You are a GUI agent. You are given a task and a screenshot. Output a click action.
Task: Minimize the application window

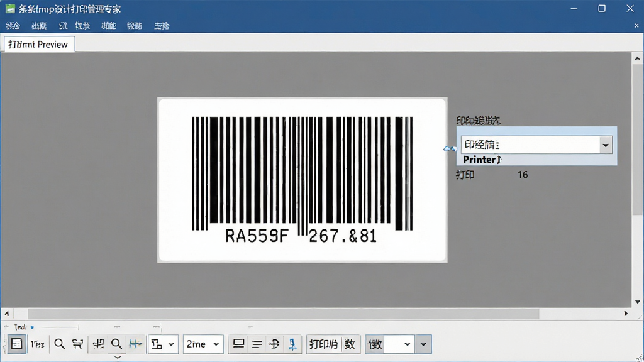[574, 9]
